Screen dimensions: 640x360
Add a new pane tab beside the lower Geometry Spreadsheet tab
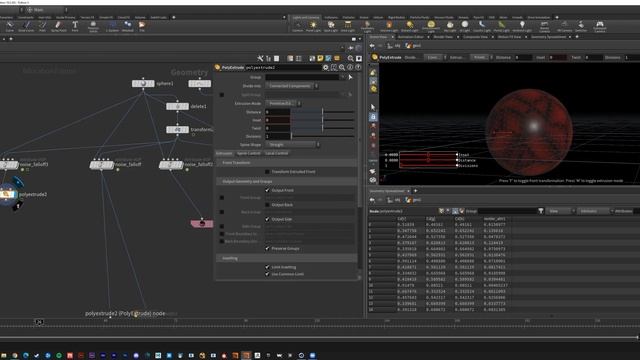(416, 191)
